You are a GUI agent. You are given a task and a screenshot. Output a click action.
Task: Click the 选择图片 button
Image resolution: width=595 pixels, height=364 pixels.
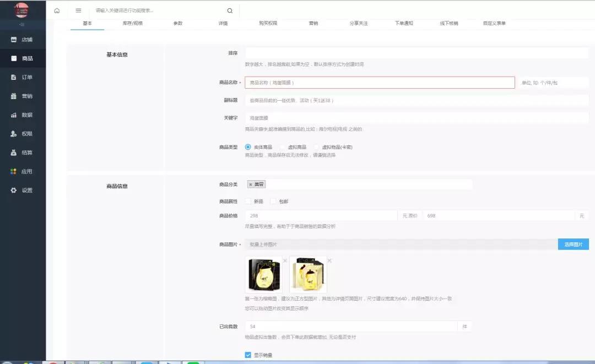pos(573,245)
